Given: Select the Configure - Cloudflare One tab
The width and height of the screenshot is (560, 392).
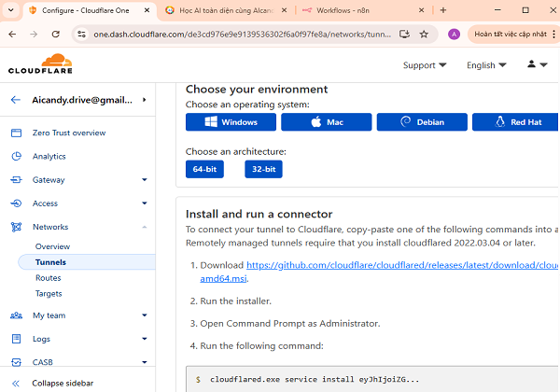Looking at the screenshot, I should [x=90, y=10].
